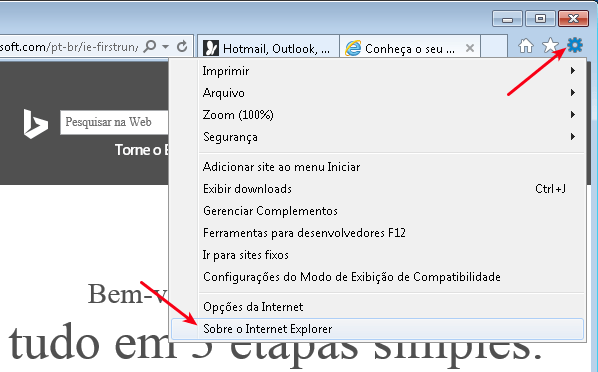Open the Segurança submenu
This screenshot has width=598, height=372.
tap(377, 137)
